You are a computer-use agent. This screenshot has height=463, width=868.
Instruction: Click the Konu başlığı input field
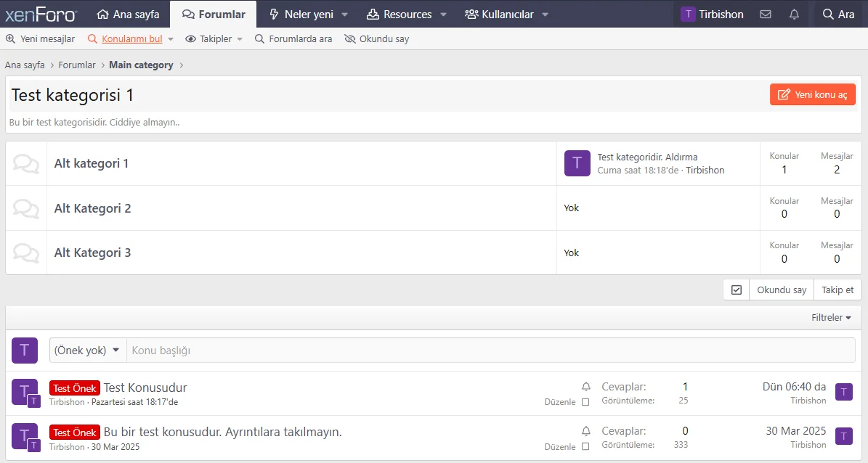[x=490, y=351]
